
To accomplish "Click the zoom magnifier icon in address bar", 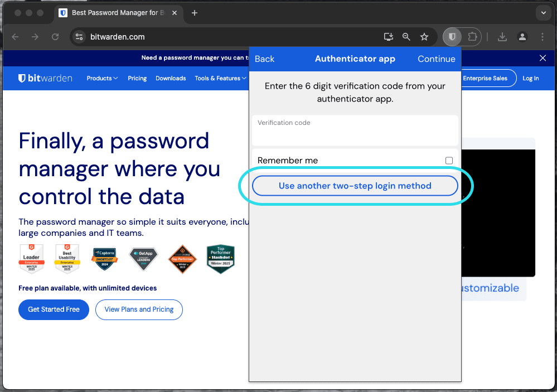I will tap(406, 36).
